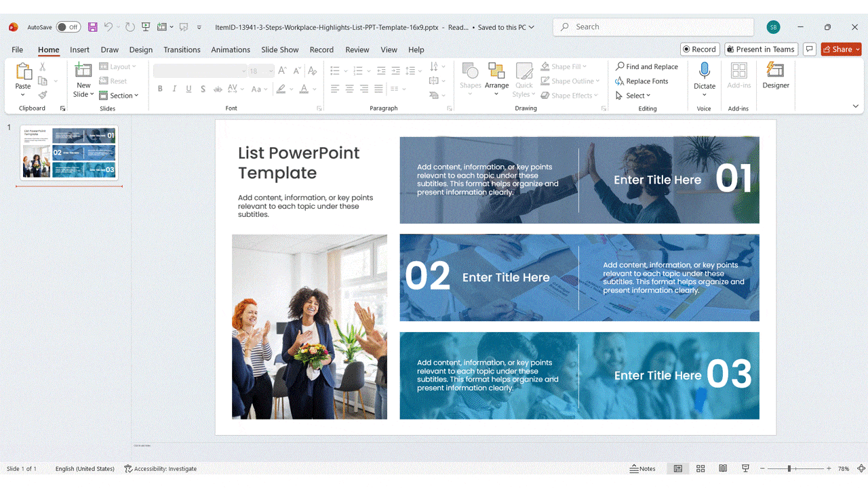Open the Transitions tab

click(182, 49)
